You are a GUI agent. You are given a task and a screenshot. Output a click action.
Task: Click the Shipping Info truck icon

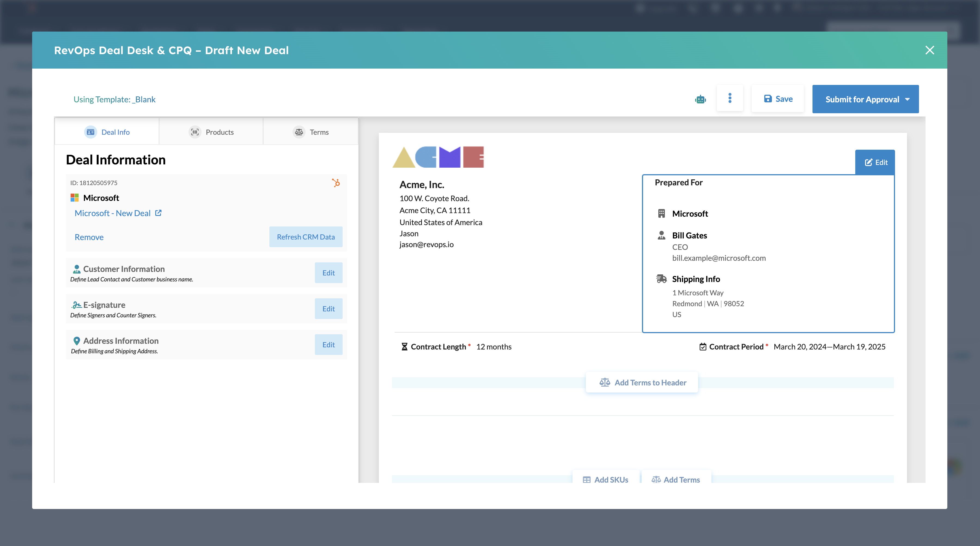pos(661,279)
